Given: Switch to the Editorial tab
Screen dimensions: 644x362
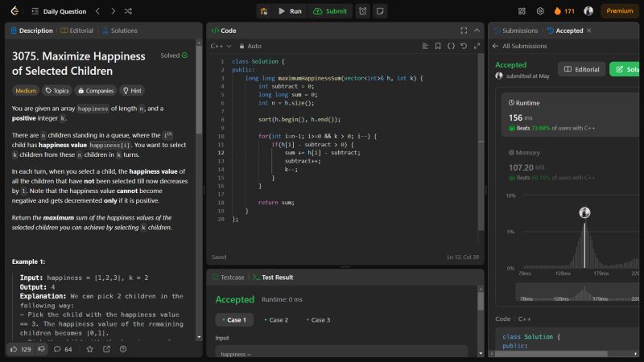Looking at the screenshot, I should point(77,31).
